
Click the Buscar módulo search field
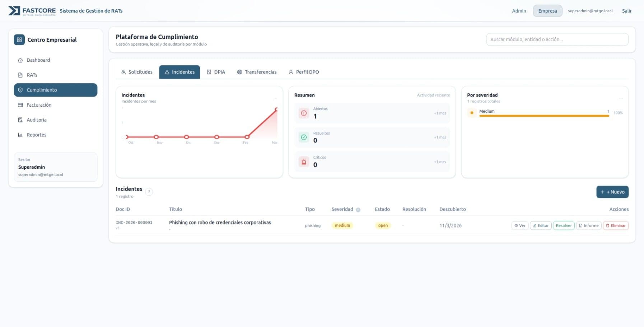[557, 39]
